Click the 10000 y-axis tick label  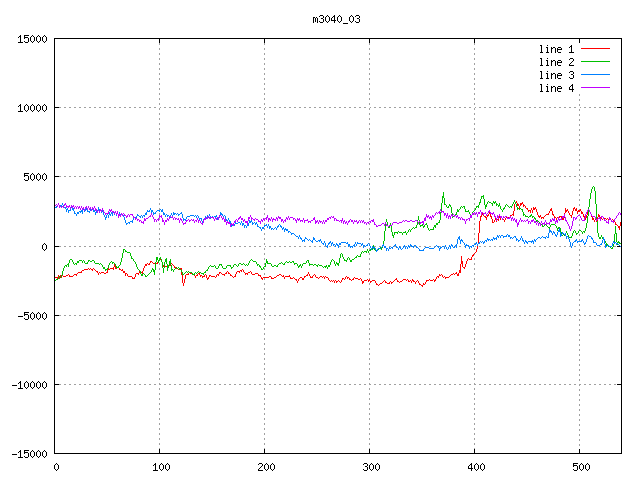point(31,108)
